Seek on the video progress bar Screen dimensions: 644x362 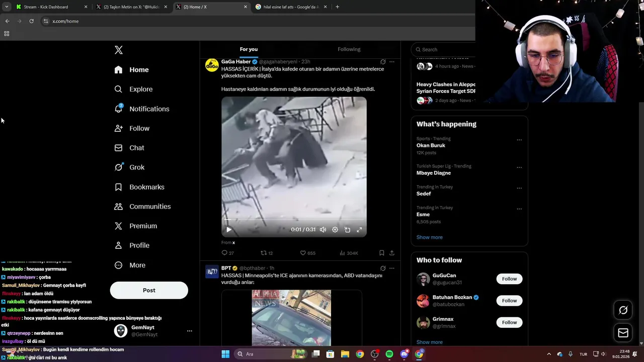click(294, 220)
